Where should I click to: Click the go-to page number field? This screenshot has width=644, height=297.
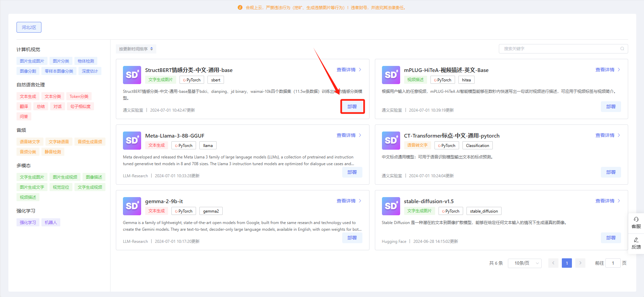pyautogui.click(x=613, y=263)
